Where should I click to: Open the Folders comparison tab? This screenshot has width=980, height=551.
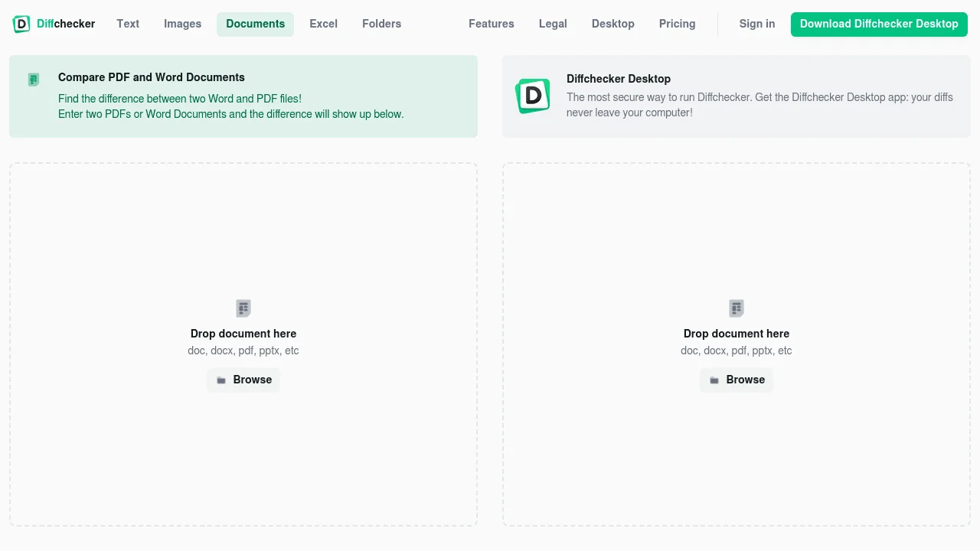pyautogui.click(x=381, y=24)
